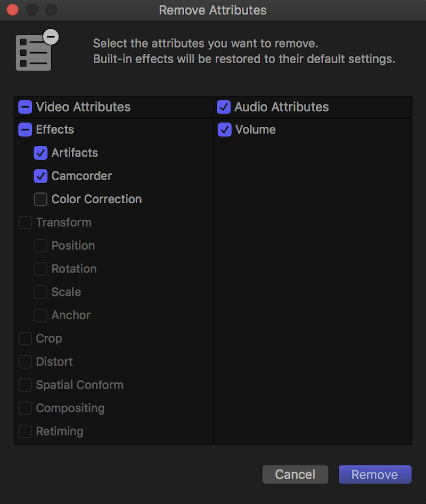Select the Crop checkbox
This screenshot has width=426, height=504.
click(x=25, y=338)
